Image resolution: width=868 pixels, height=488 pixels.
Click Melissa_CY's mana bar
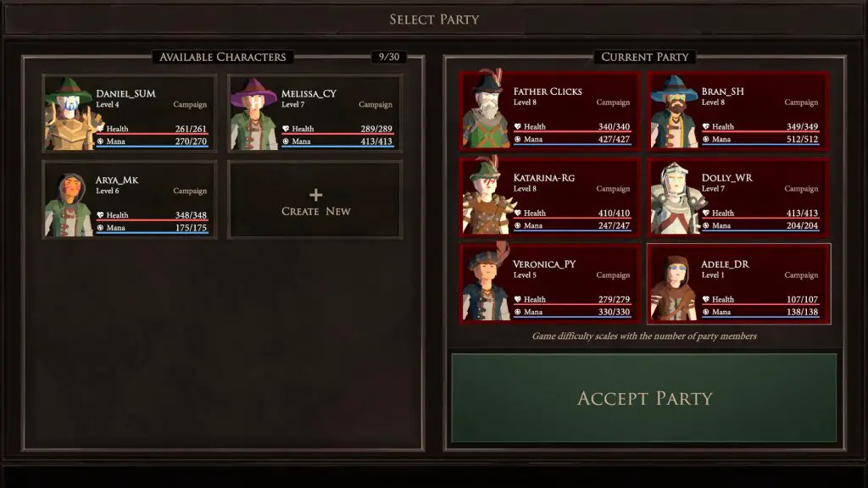pos(337,146)
